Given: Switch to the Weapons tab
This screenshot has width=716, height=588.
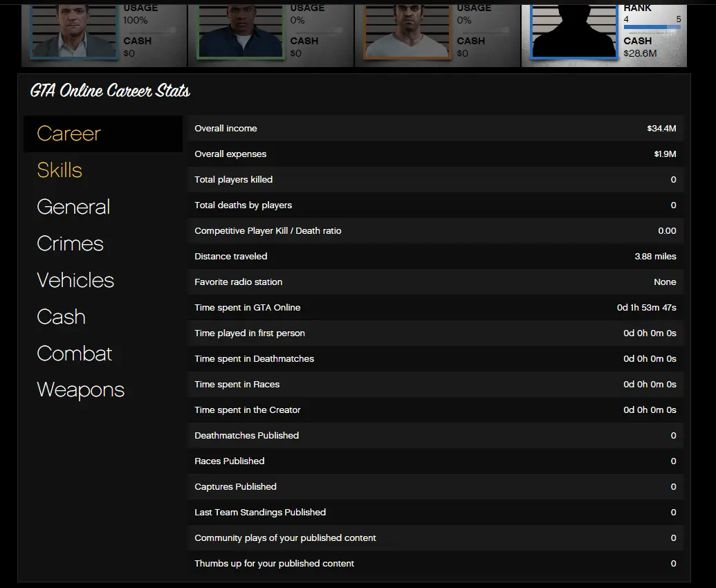Looking at the screenshot, I should [x=81, y=390].
